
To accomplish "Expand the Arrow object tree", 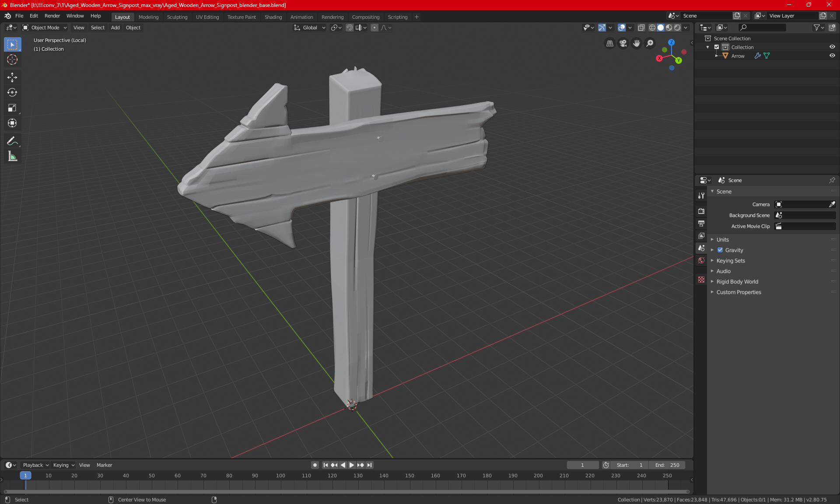I will point(717,56).
